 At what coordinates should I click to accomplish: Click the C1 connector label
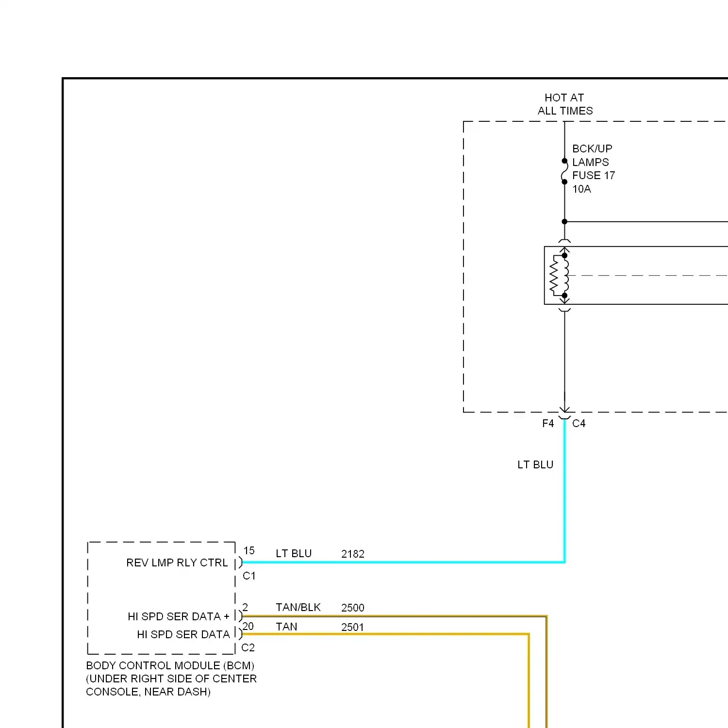click(x=249, y=576)
